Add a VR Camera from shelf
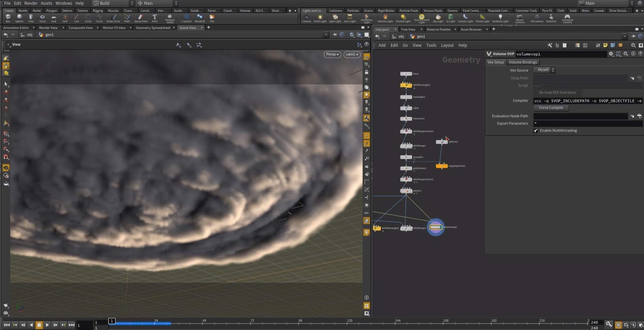Image resolution: width=644 pixels, height=330 pixels. click(537, 18)
